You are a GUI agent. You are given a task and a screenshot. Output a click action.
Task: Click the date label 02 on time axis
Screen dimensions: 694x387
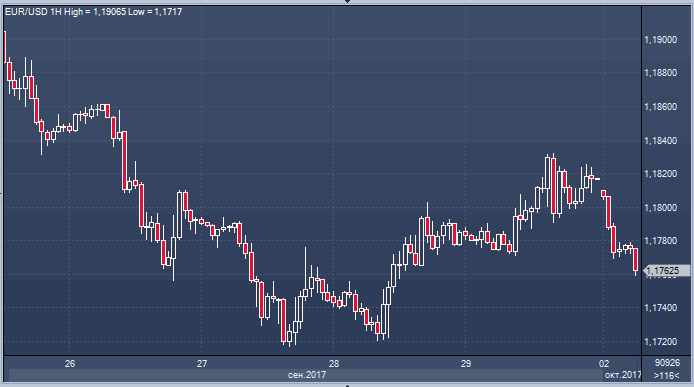click(604, 364)
